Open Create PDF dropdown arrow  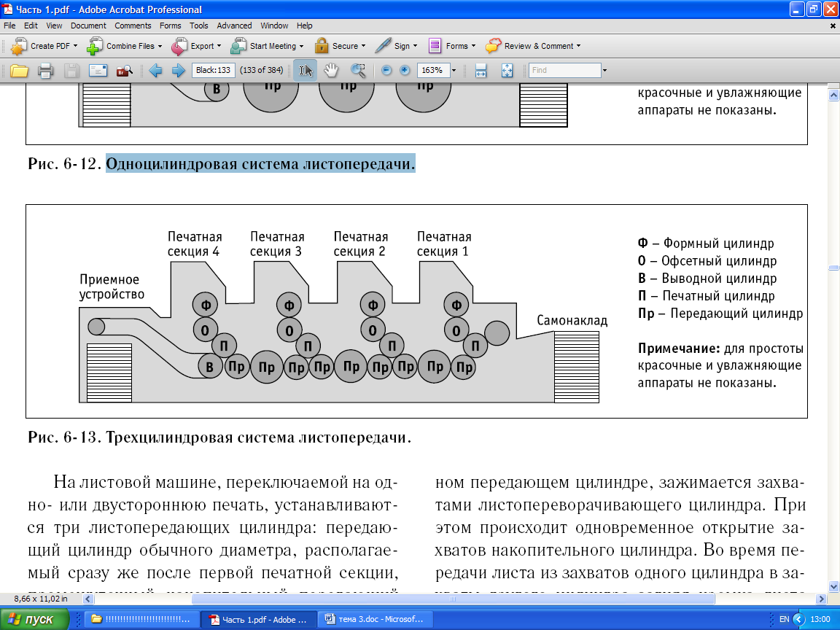click(75, 46)
